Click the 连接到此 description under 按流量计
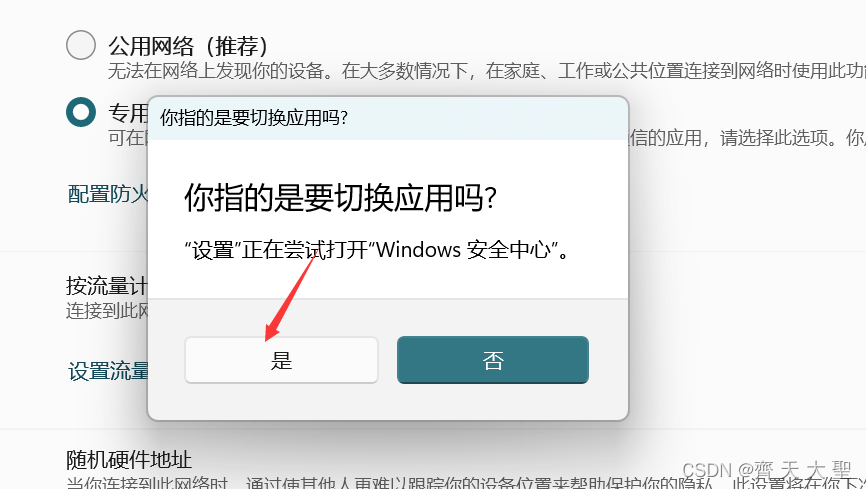This screenshot has width=866, height=489. point(107,311)
